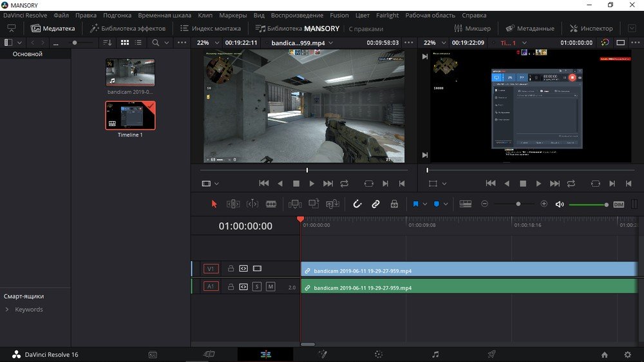Open marker color dropdown arrow
This screenshot has width=644, height=362.
(x=446, y=204)
